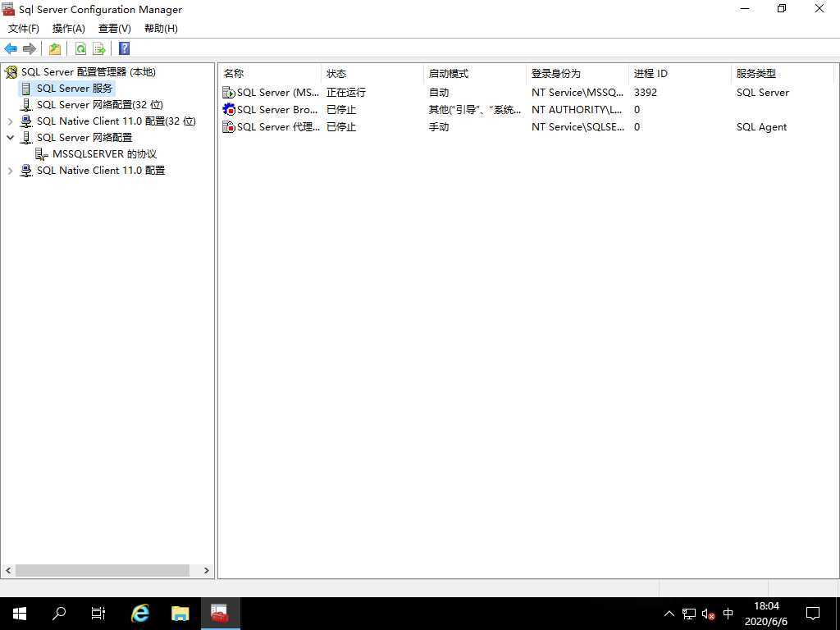Click the tree pane horizontal scrollbar thumb
840x630 pixels.
[x=103, y=571]
